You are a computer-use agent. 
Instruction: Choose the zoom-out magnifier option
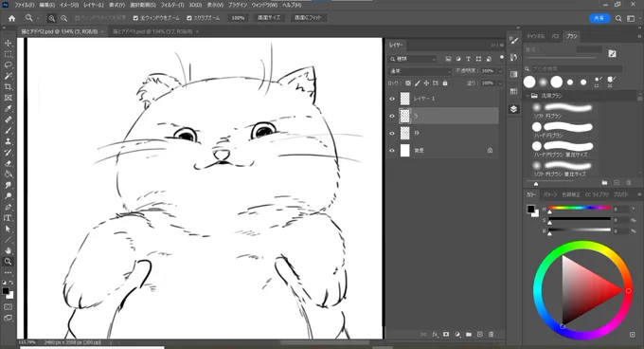[64, 18]
